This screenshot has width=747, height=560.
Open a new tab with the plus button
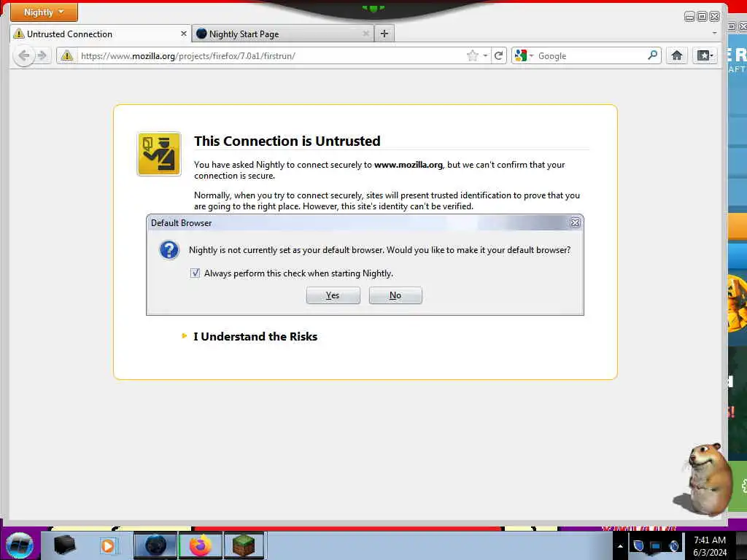point(384,34)
